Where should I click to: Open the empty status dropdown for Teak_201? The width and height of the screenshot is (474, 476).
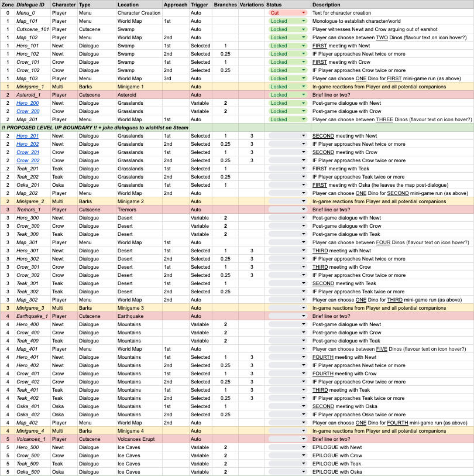303,169
